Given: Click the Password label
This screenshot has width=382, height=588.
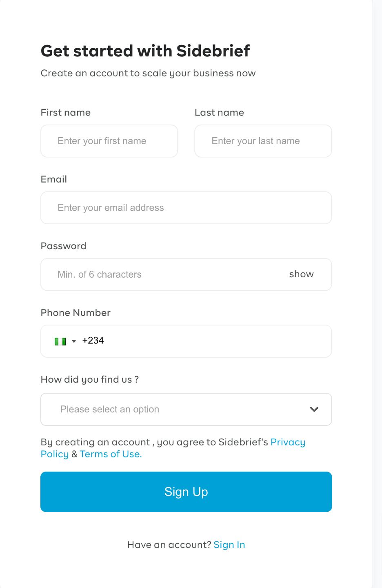Looking at the screenshot, I should pos(64,246).
